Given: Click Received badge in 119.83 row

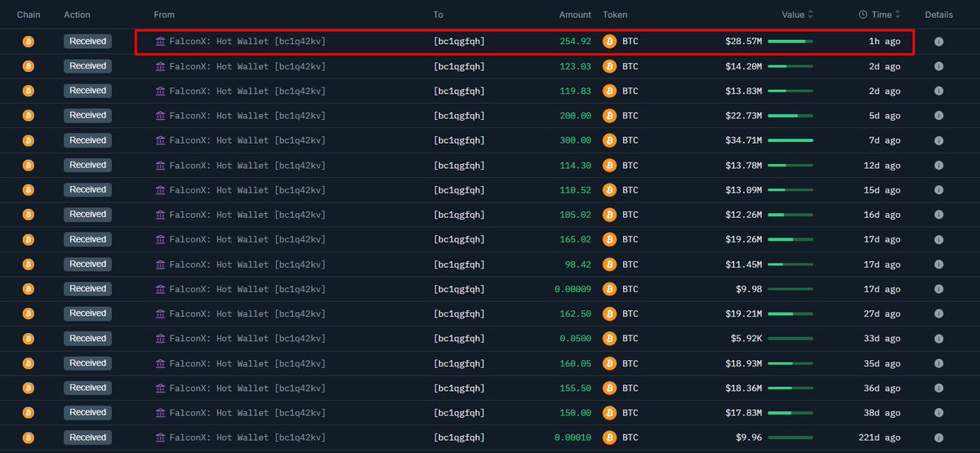Looking at the screenshot, I should point(87,91).
